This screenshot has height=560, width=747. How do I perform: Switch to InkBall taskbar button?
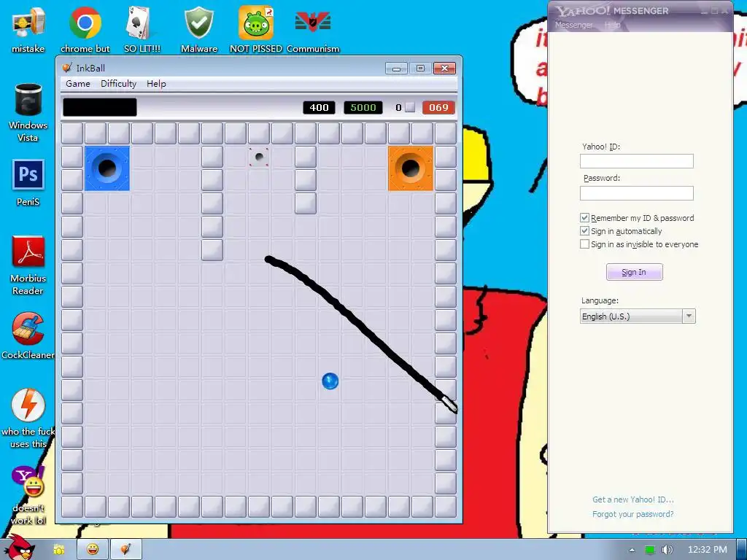125,550
